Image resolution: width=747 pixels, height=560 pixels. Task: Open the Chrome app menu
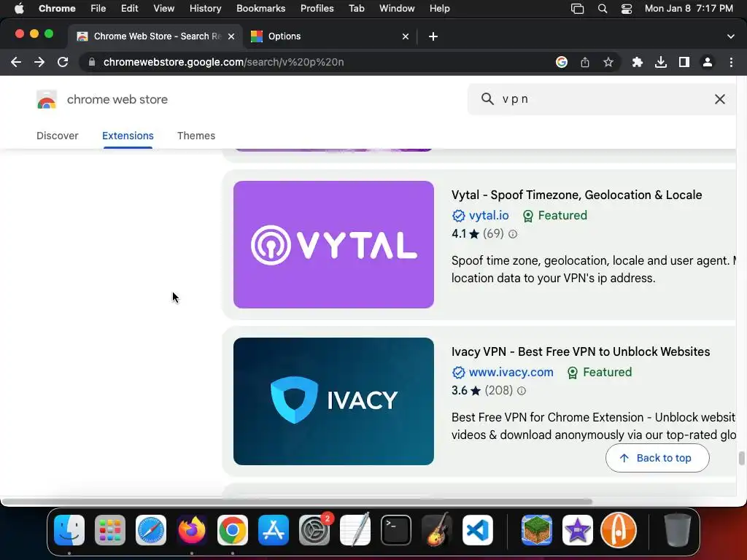coord(57,9)
